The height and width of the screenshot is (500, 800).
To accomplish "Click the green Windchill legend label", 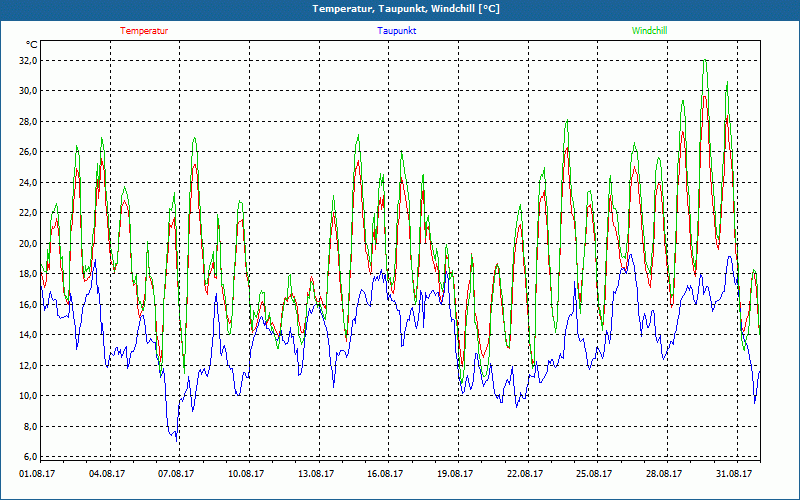I will 649,31.
